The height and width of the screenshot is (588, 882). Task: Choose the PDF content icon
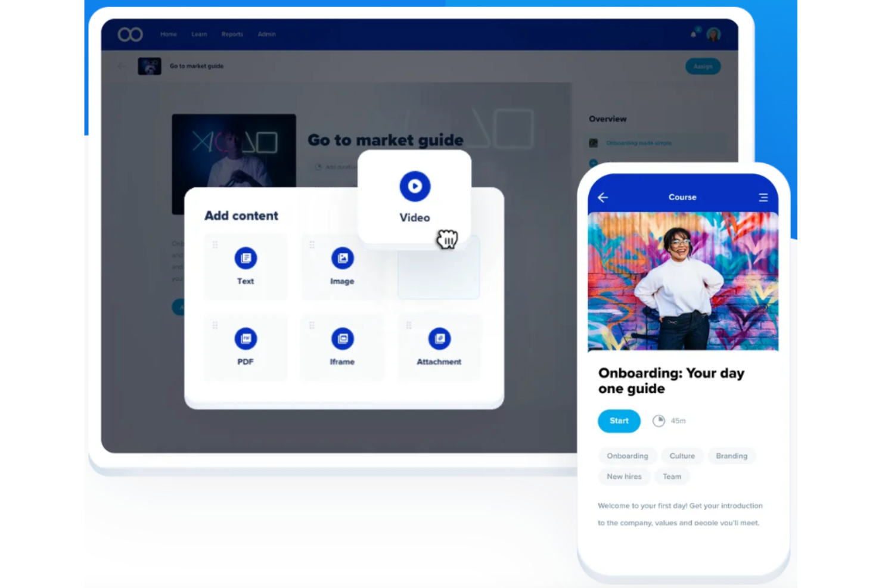pyautogui.click(x=246, y=339)
